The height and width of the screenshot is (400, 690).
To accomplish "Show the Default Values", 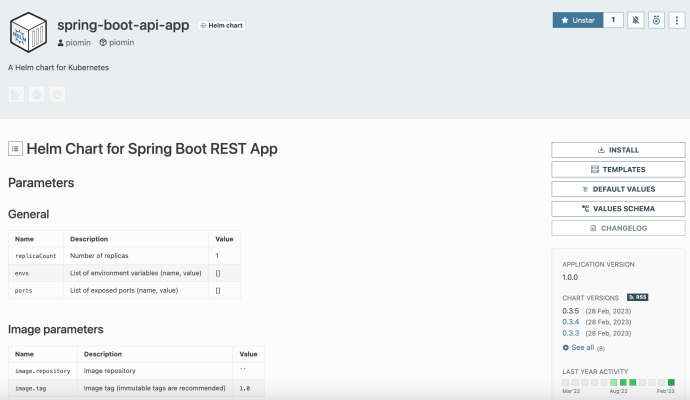I will click(618, 189).
